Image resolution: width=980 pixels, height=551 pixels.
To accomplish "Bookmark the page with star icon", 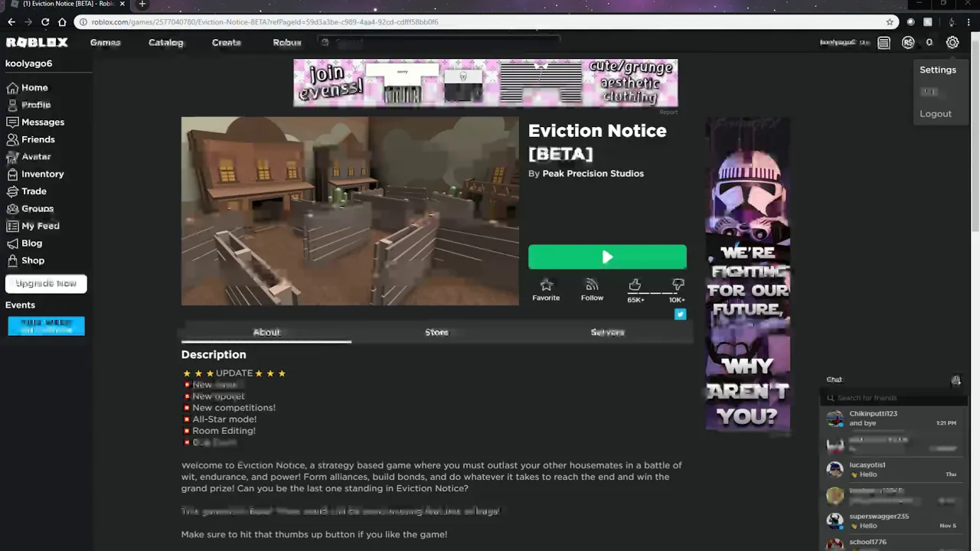I will pos(890,22).
